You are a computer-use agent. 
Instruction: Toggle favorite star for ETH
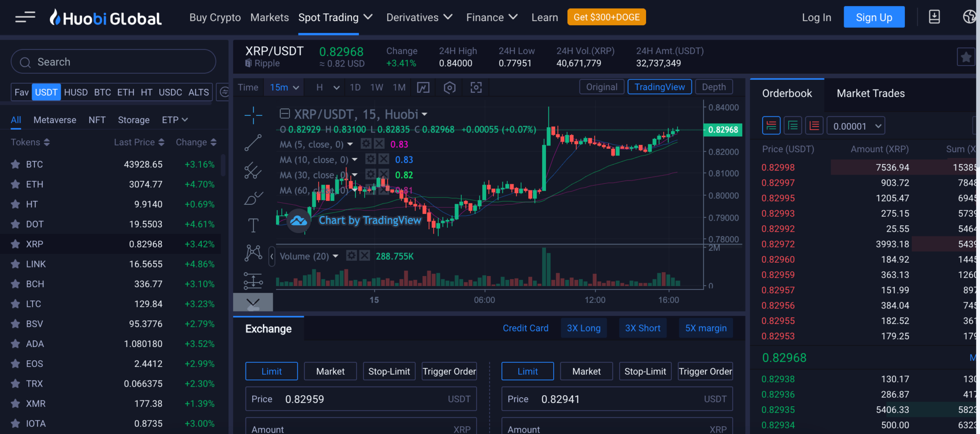point(15,184)
